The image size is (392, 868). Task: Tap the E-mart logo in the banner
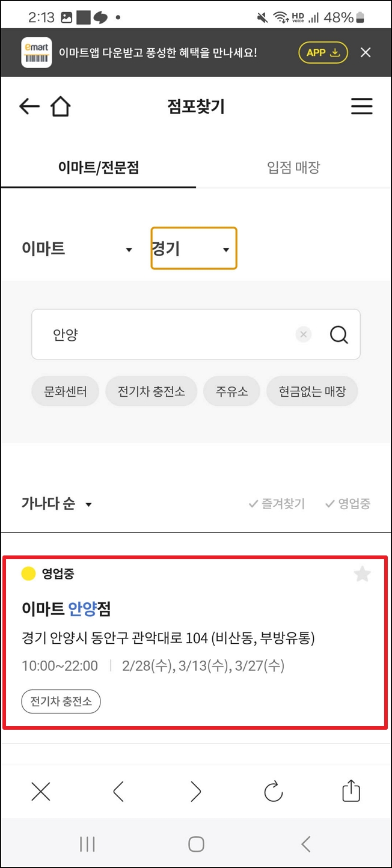coord(36,52)
